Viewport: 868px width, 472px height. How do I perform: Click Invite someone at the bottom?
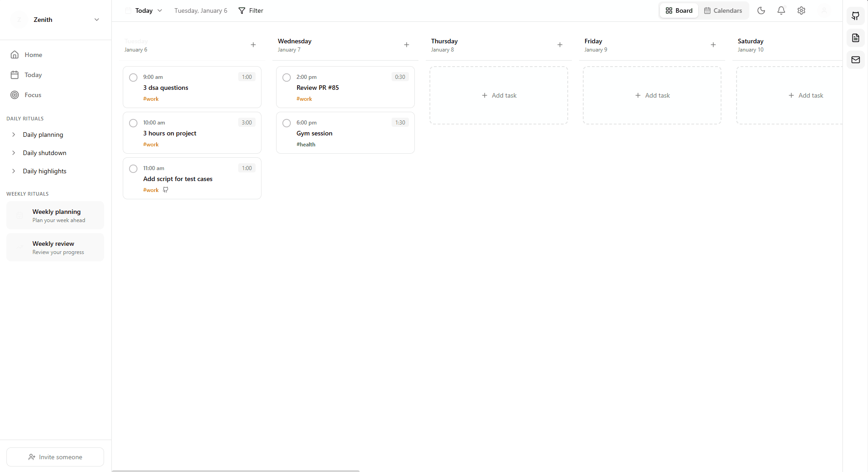pos(55,456)
